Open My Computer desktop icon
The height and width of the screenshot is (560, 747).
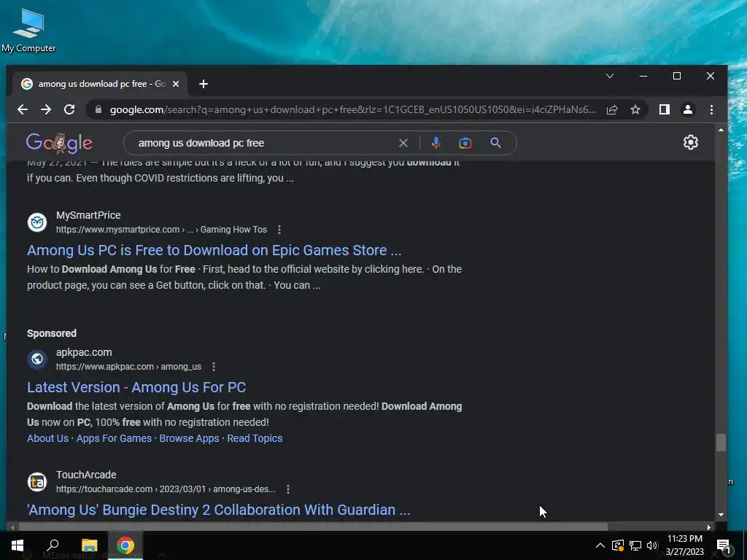coord(28,31)
